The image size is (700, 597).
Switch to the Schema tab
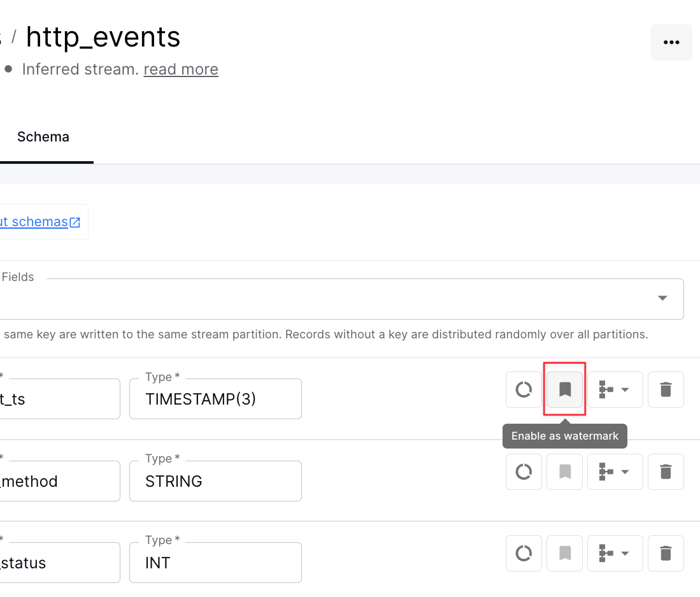[x=43, y=136]
